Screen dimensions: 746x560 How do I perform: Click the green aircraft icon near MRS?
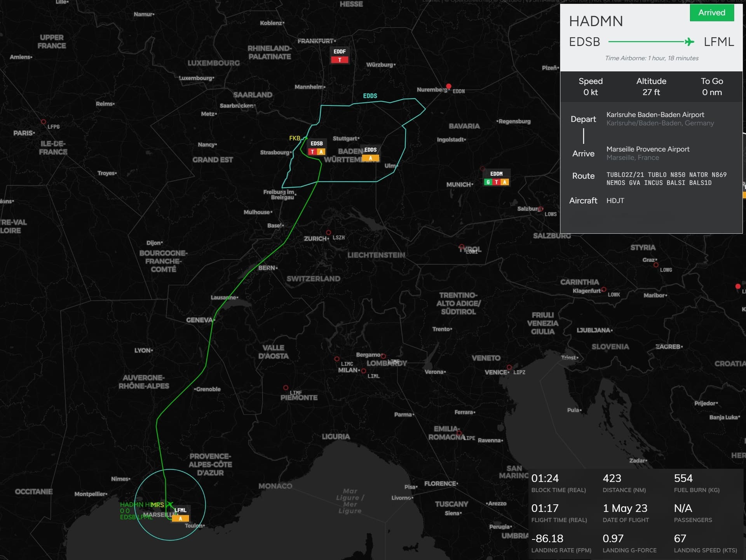coord(169,505)
